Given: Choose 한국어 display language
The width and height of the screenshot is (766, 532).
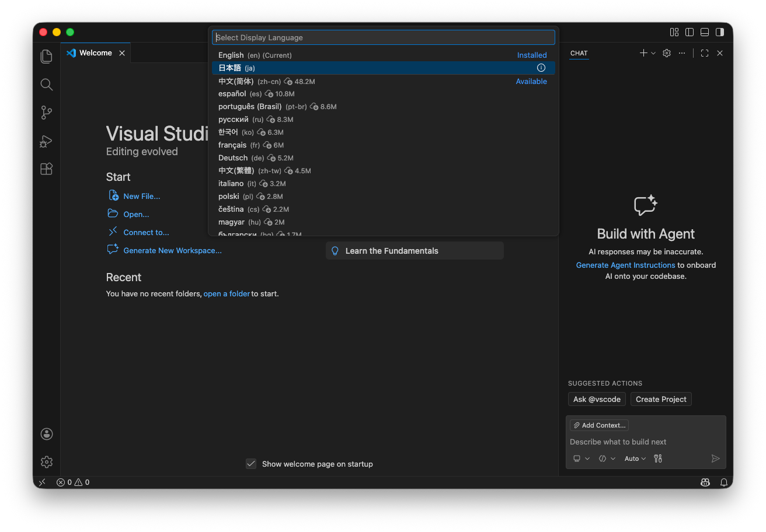Looking at the screenshot, I should [384, 132].
